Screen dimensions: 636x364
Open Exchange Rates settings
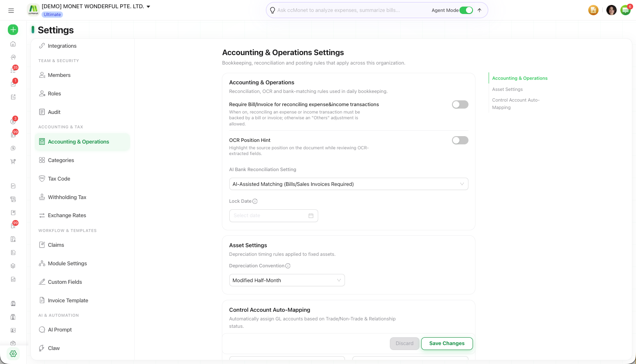(82, 215)
